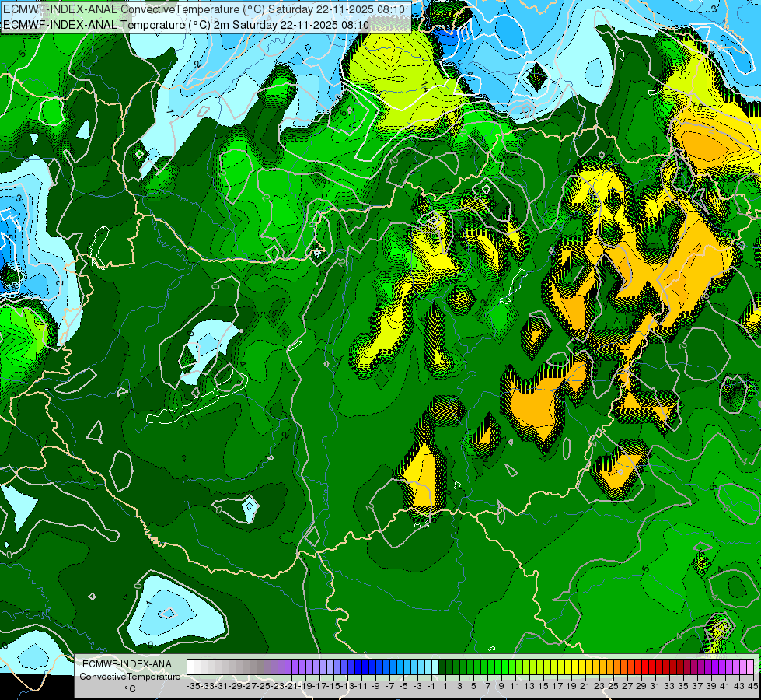Pick the darkest green swatch above legend value 1

442,667
